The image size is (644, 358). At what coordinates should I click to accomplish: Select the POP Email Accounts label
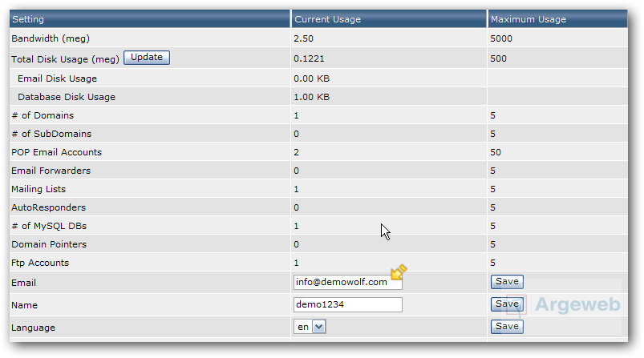[x=57, y=152]
